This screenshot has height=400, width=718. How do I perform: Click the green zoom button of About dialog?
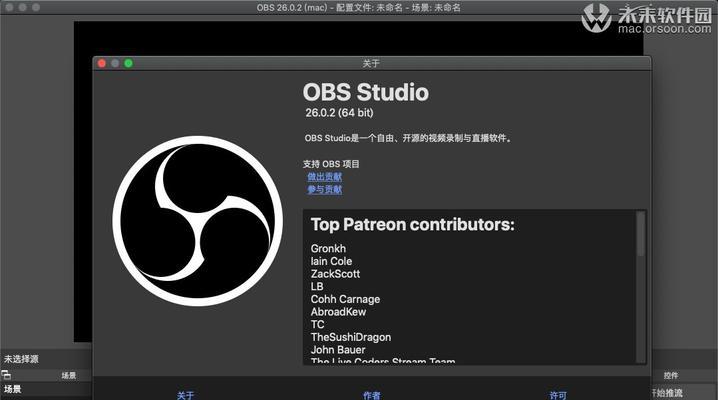tap(129, 63)
